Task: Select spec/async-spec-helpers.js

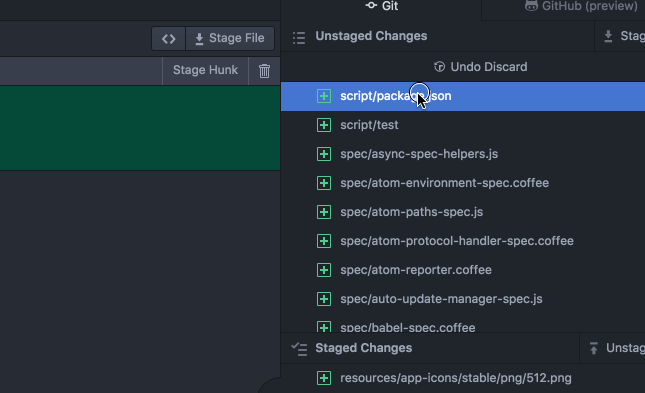Action: [463, 154]
